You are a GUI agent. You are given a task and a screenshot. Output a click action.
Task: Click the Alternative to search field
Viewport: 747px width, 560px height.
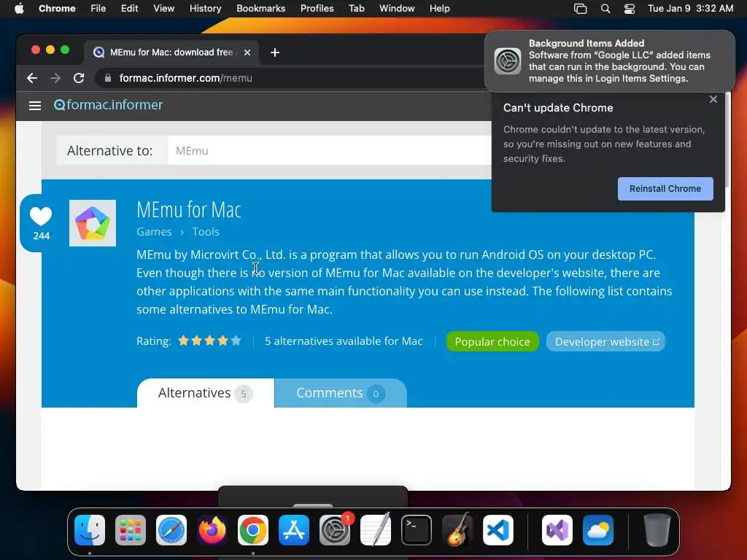[330, 150]
